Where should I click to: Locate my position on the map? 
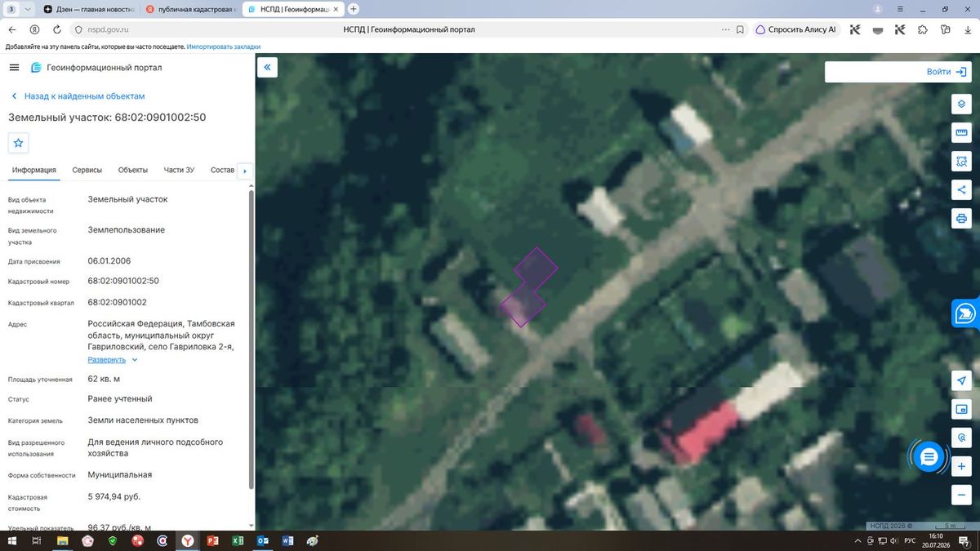(961, 381)
